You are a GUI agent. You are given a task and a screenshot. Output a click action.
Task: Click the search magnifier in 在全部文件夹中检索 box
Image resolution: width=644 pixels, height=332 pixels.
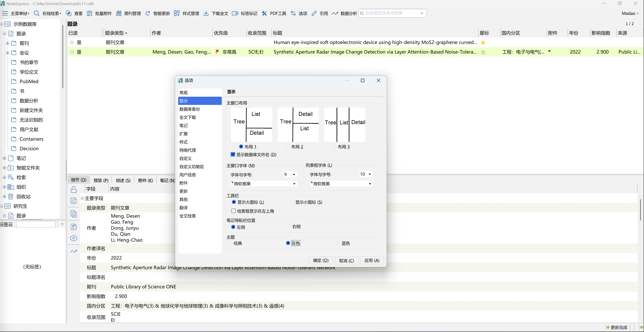click(x=362, y=13)
